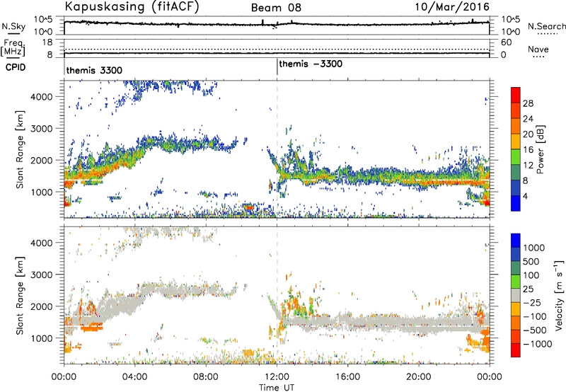Screen dimensions: 566x392
Task: Click the 500 tick on the Velocity colorbar
Action: [x=531, y=261]
